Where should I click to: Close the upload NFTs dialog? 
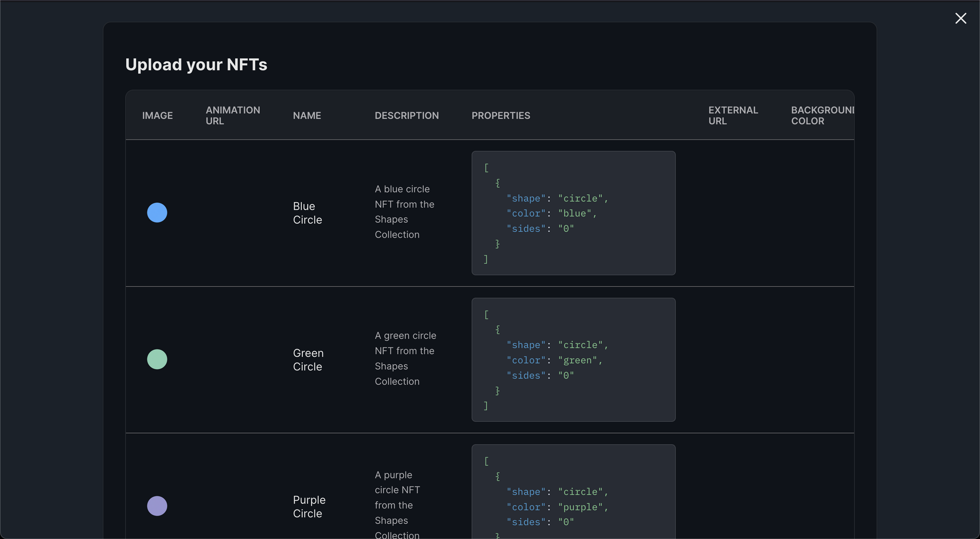tap(960, 19)
